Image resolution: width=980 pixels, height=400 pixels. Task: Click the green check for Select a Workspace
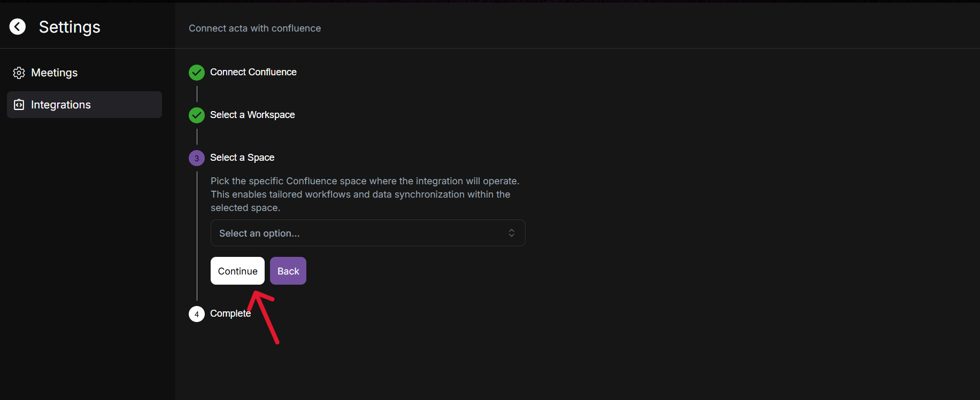(197, 115)
